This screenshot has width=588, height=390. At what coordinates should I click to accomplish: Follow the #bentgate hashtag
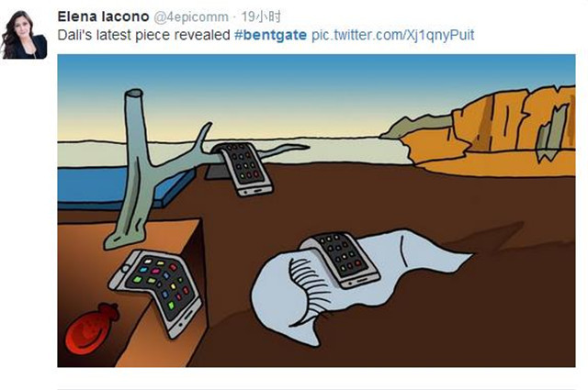click(270, 35)
